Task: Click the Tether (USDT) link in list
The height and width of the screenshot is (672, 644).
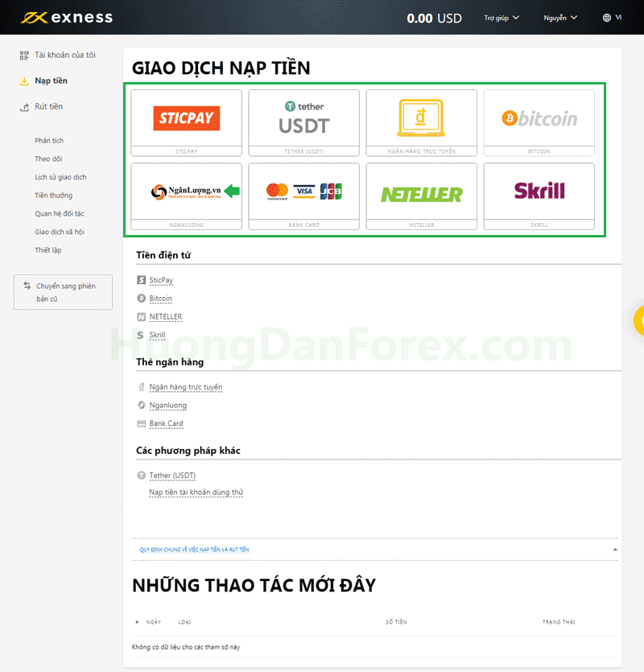Action: [172, 476]
